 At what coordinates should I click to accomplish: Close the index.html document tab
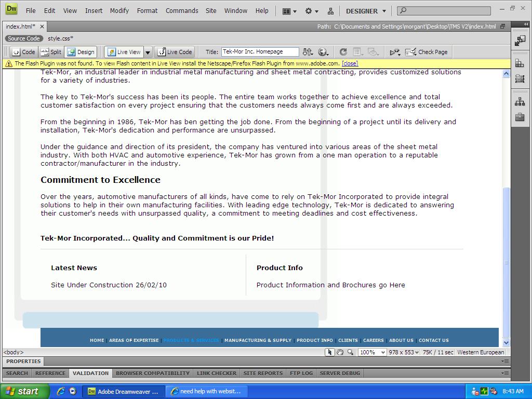pos(42,26)
